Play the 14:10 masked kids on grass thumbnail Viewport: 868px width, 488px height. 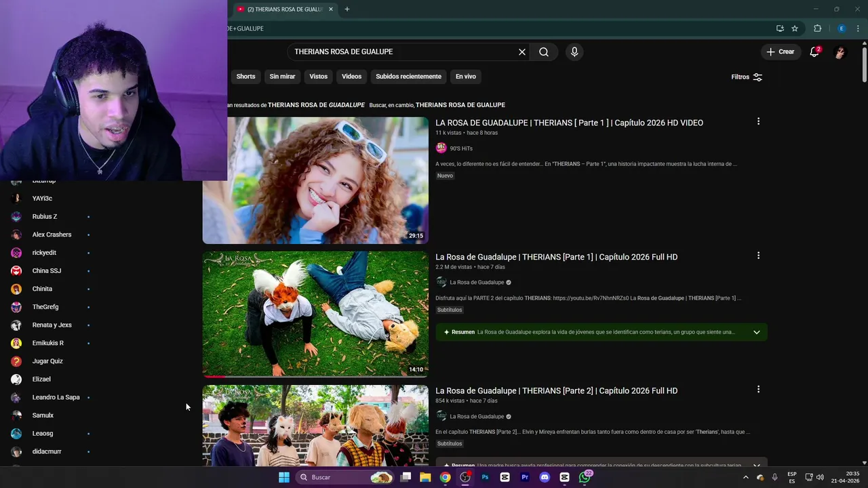point(315,314)
